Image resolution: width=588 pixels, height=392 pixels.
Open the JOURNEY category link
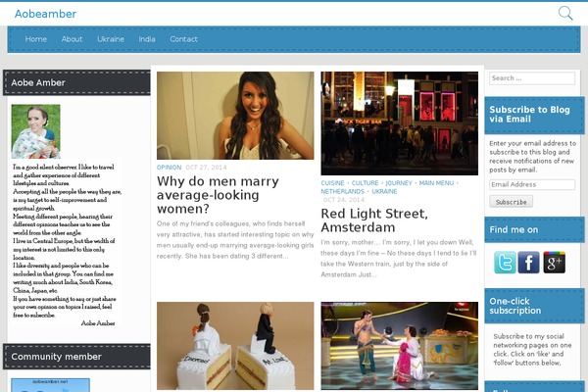click(x=399, y=183)
